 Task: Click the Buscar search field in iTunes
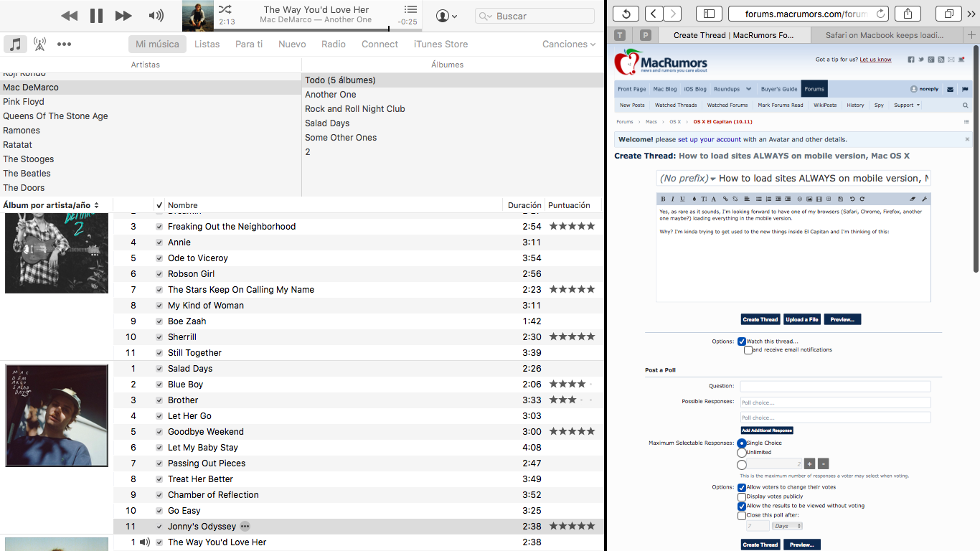click(534, 16)
